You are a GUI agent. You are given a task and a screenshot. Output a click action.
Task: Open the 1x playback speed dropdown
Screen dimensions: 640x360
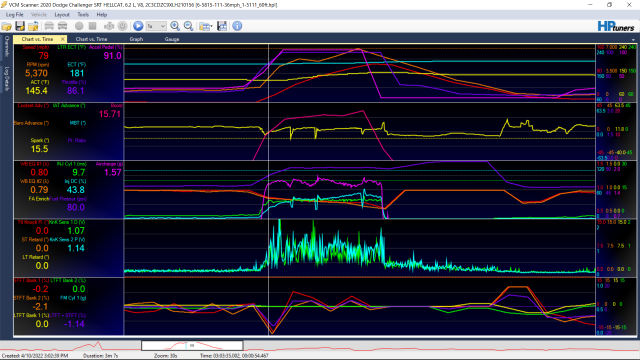[x=156, y=26]
